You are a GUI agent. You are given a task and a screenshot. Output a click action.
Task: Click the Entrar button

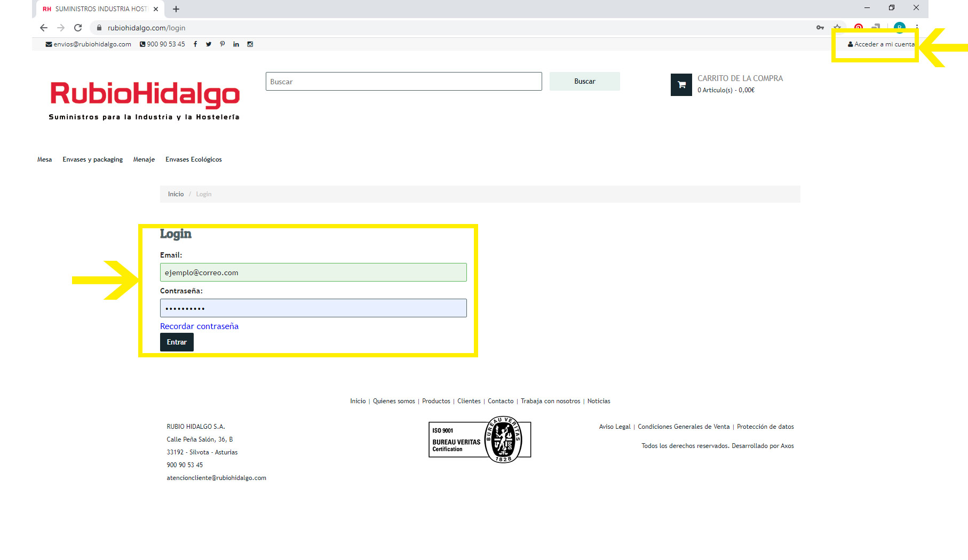click(177, 342)
